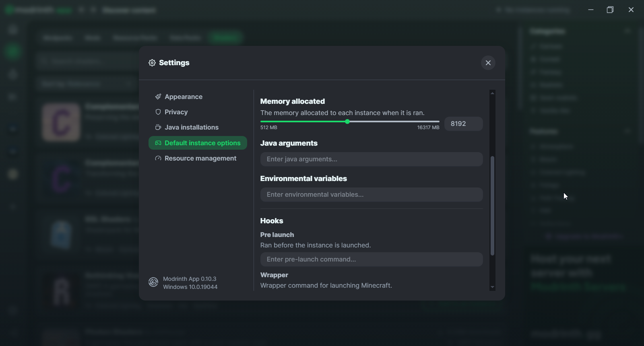Click the Modrinth logo beside version info
This screenshot has width=644, height=346.
153,282
